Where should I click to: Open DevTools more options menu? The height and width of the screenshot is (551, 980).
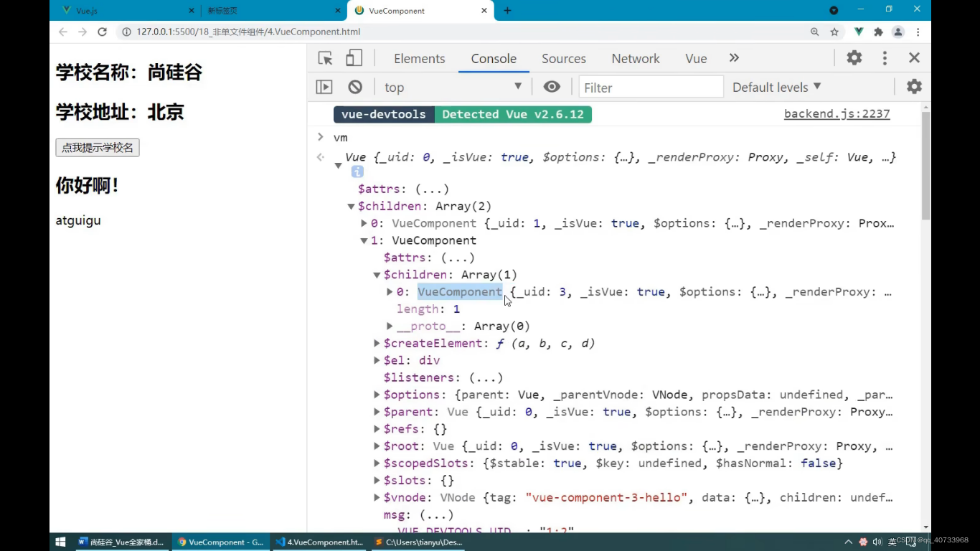coord(885,58)
